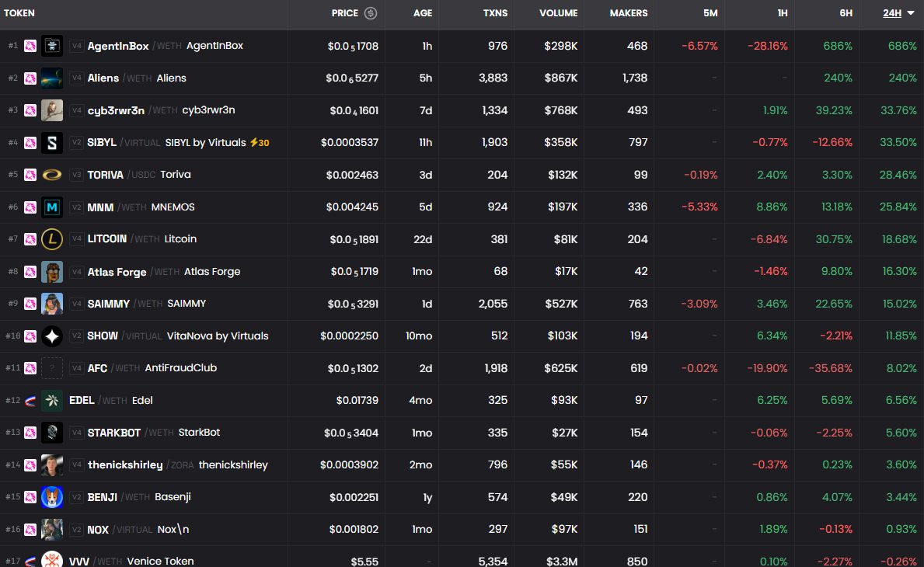
Task: Open AgentInBox token name link
Action: point(118,46)
